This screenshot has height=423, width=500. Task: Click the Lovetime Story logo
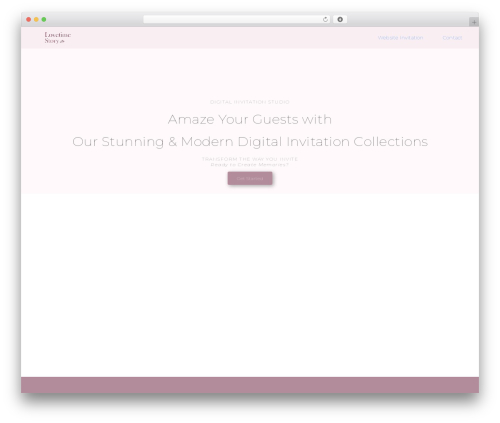pos(58,38)
